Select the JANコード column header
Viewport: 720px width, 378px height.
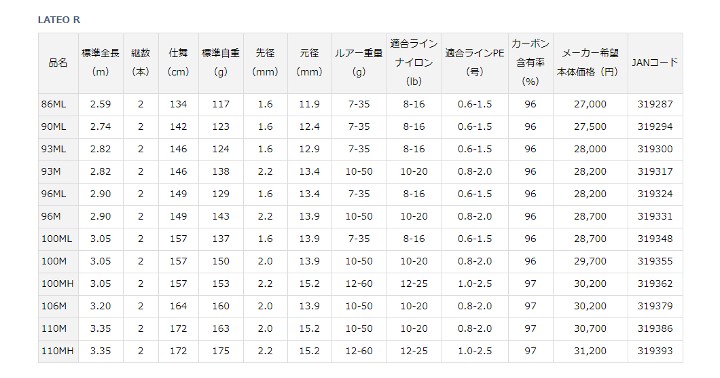click(x=655, y=62)
